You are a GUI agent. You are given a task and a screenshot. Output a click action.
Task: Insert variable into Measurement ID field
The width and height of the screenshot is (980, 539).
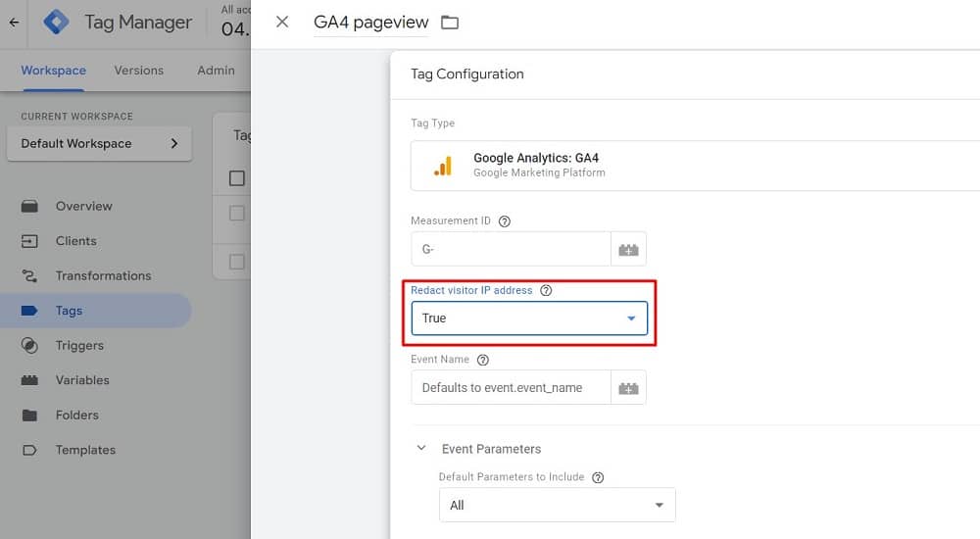point(629,250)
